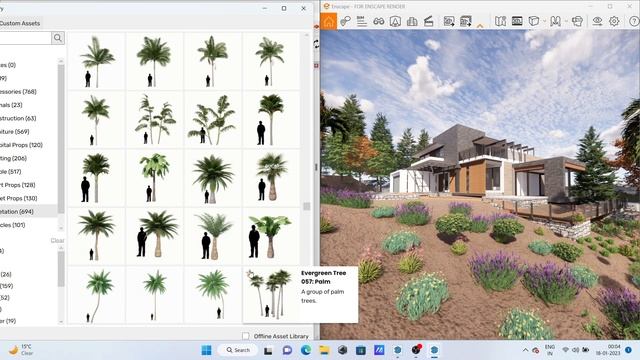Enable the VR headset mode icon
Screen dimensions: 640x360
pos(577,21)
